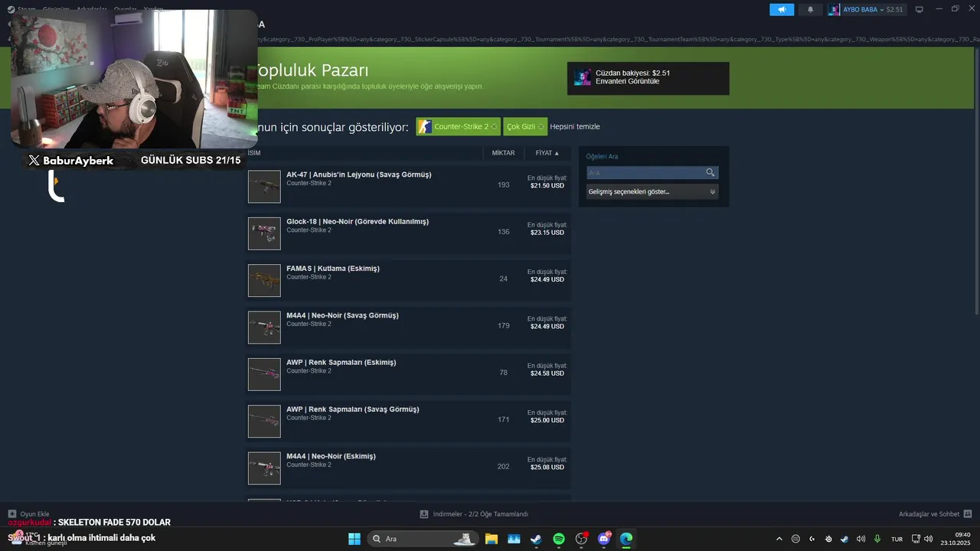Screen dimensions: 980x551
Task: Click the Steam system tray icon
Action: click(x=844, y=539)
